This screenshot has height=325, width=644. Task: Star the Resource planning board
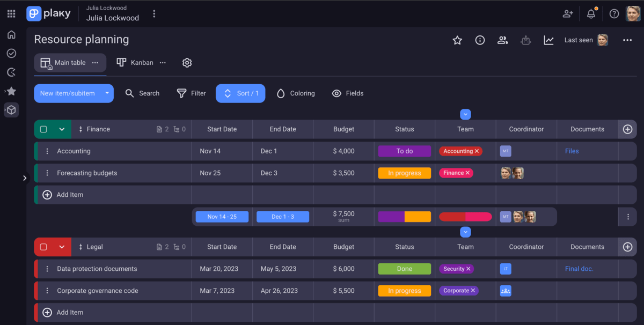click(x=457, y=40)
